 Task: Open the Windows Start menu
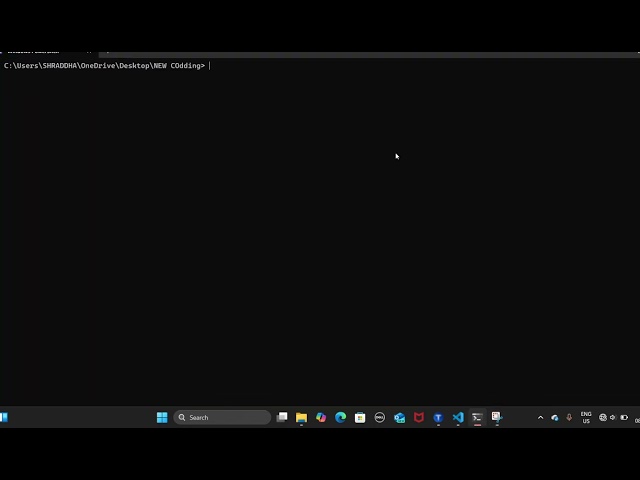[x=162, y=417]
